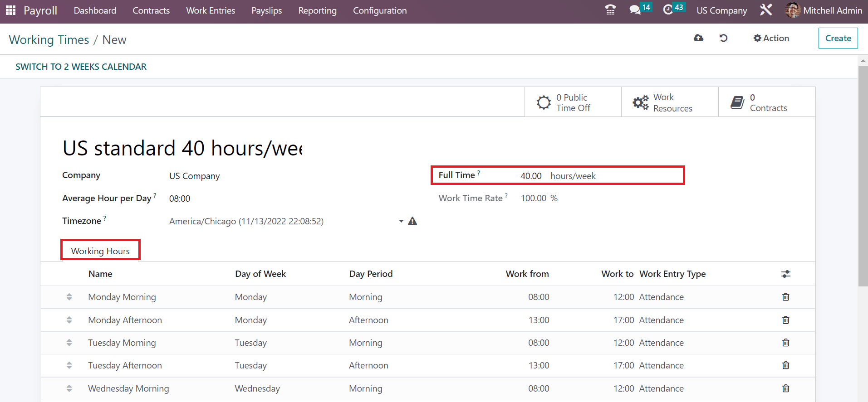Go back to Working Times breadcrumb

coord(49,40)
